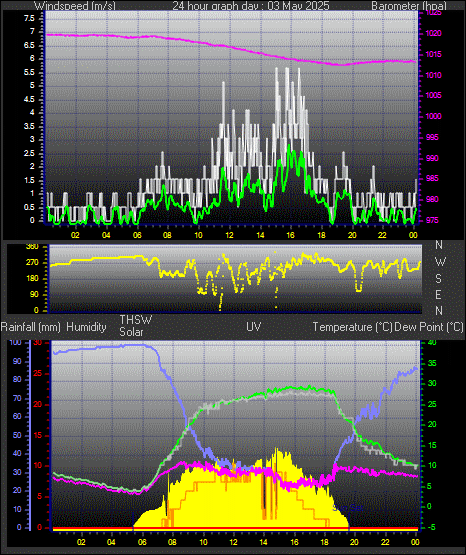
Task: Click the "Windspeed (m/s)" axis title
Action: pyautogui.click(x=75, y=6)
